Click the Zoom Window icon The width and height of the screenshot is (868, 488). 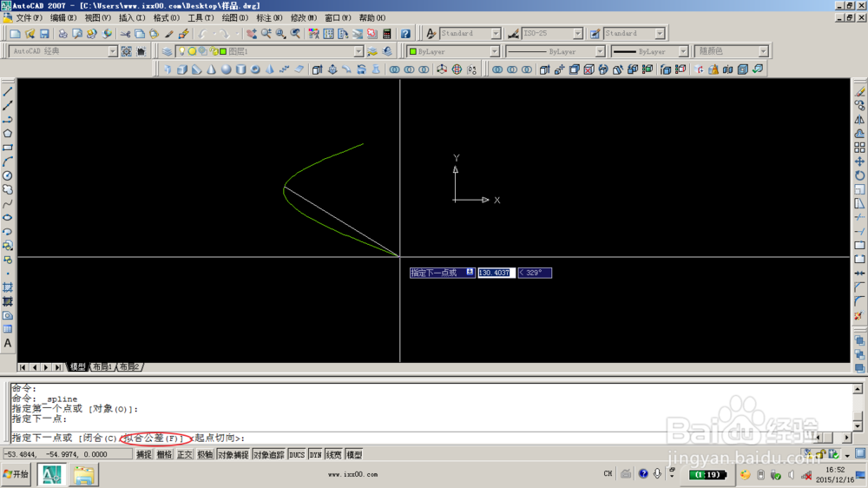coord(280,34)
